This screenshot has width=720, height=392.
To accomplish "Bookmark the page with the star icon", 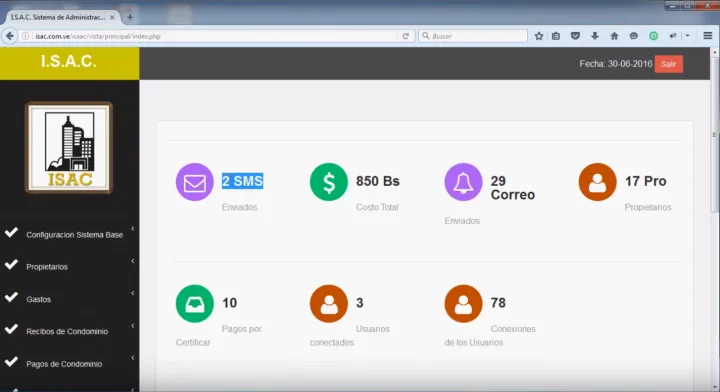I will [539, 36].
